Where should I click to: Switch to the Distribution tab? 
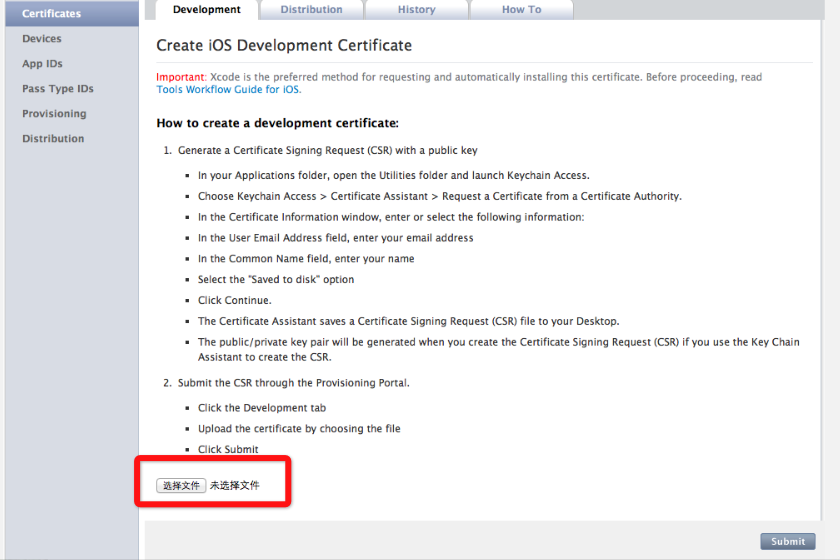point(311,10)
